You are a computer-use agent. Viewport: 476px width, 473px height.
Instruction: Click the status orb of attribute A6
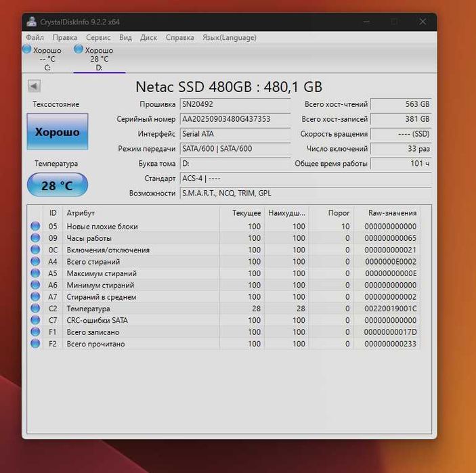click(x=35, y=285)
